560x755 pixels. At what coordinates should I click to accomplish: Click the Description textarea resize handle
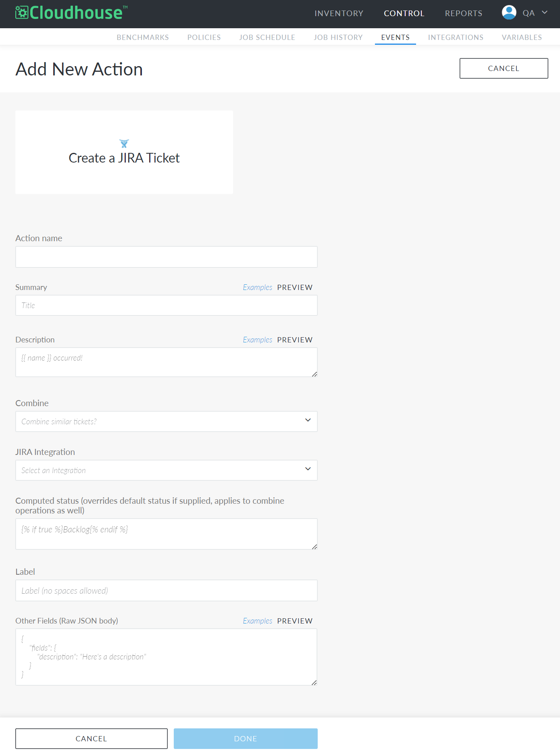coord(314,374)
